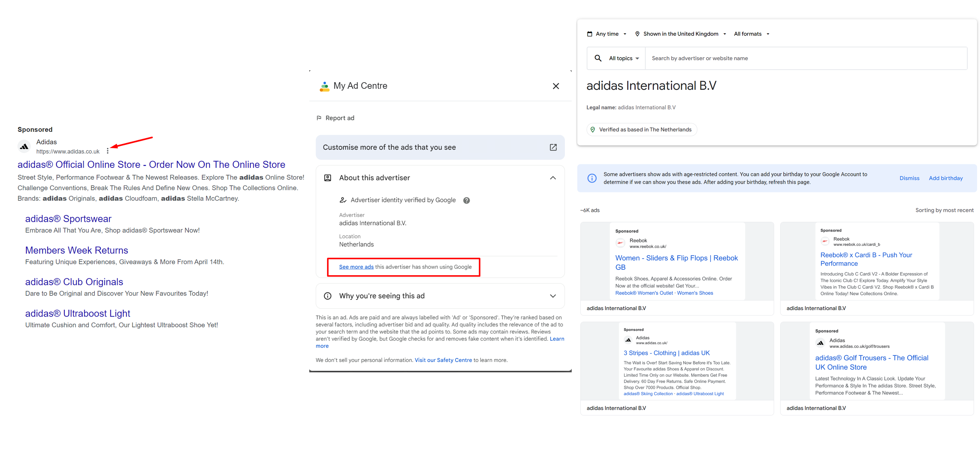Click the adidas Skiing Collection link in the ad card
Image resolution: width=980 pixels, height=467 pixels.
[648, 394]
